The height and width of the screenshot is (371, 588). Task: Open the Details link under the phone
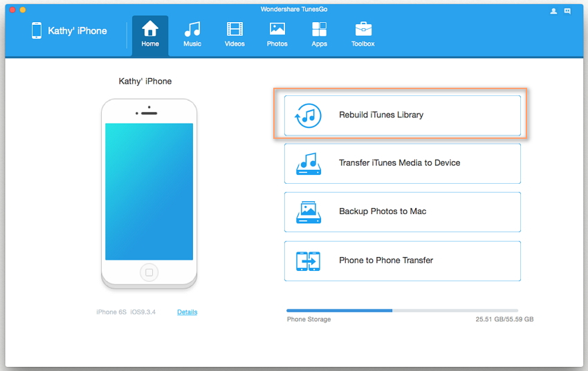(x=187, y=312)
